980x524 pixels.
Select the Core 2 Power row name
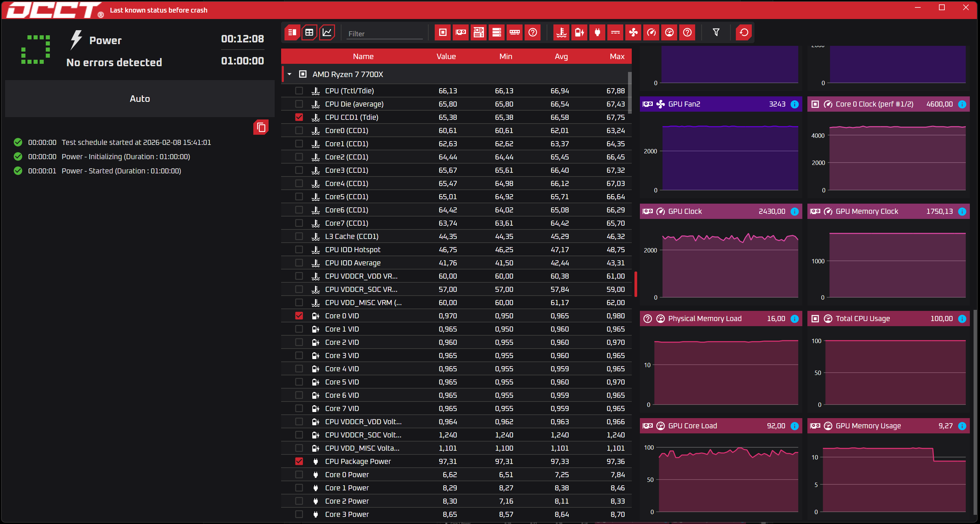tap(347, 501)
